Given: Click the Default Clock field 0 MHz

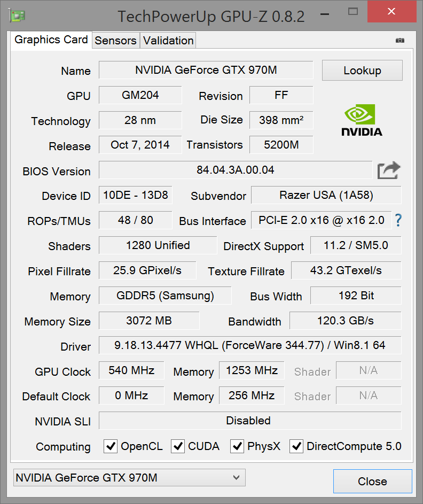Looking at the screenshot, I should (132, 396).
